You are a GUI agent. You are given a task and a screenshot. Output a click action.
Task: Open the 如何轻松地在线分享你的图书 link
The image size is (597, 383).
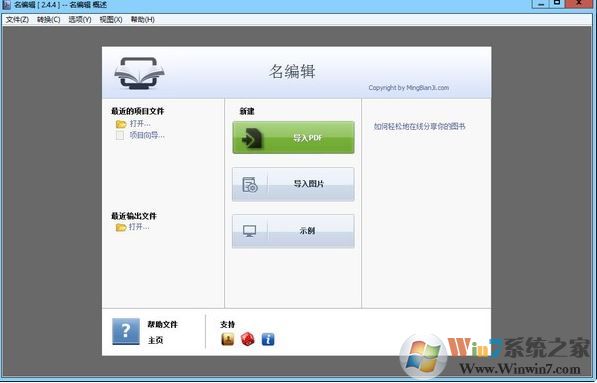[419, 126]
